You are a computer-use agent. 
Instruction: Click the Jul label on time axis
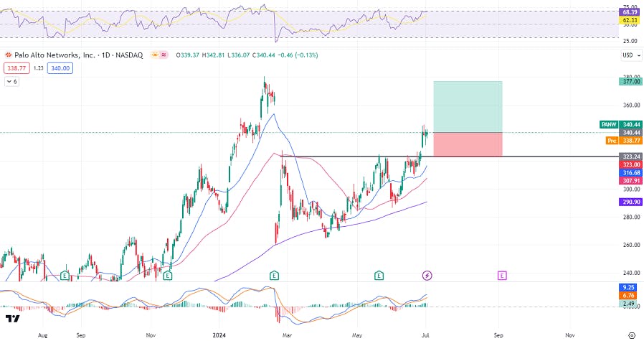click(425, 335)
